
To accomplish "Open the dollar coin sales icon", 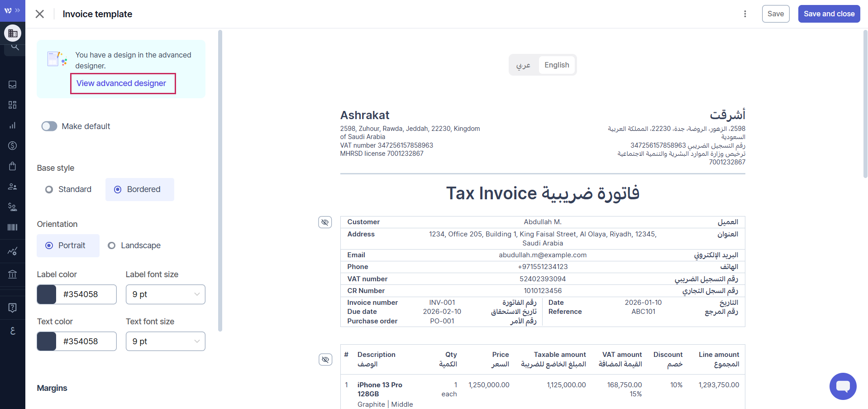I will pos(13,146).
